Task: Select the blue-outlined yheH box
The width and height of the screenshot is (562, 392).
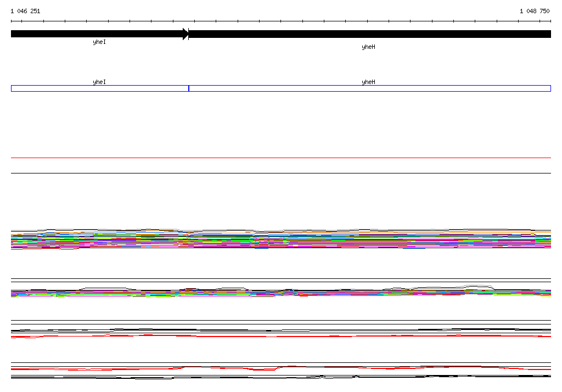Action: point(369,88)
